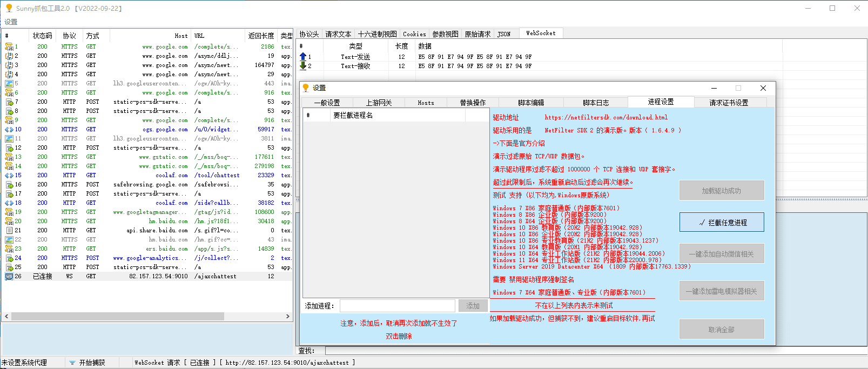Viewport: 868px width, 369px height.
Task: Click 开始捕获 in the status bar
Action: 92,363
